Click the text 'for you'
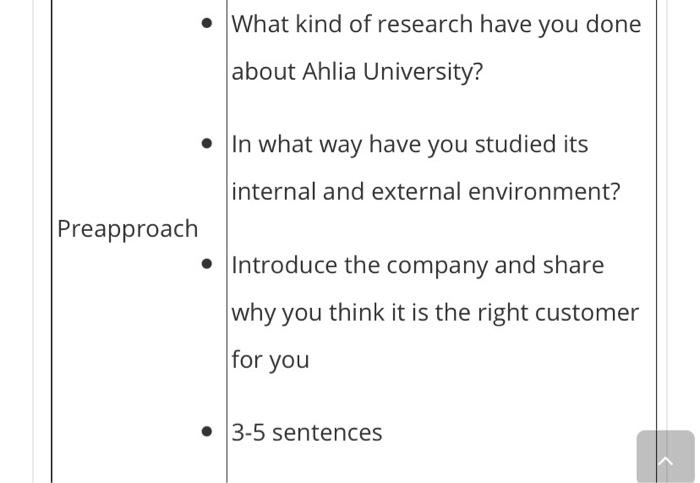Screen dimensions: 700x483 [x=270, y=359]
